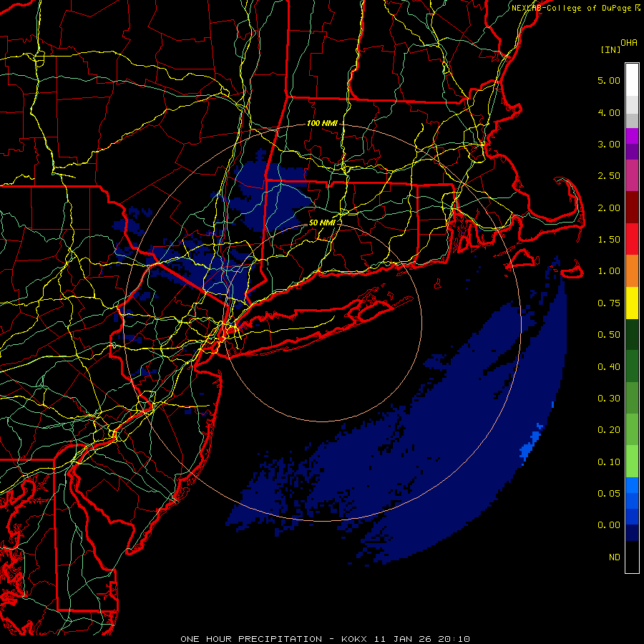This screenshot has width=644, height=644.
Task: Click the "OHA" product code label
Action: (629, 43)
